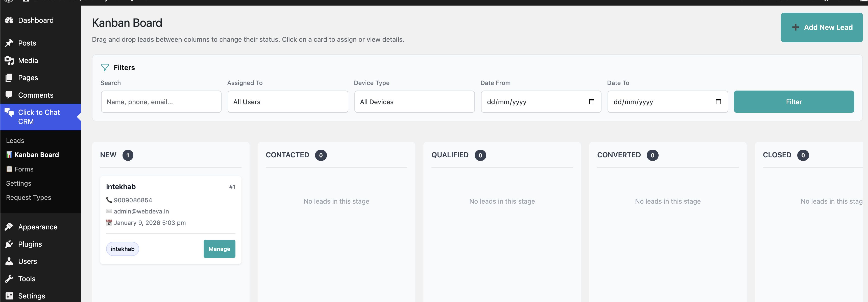Click the Users person icon
The width and height of the screenshot is (868, 302).
point(9,261)
